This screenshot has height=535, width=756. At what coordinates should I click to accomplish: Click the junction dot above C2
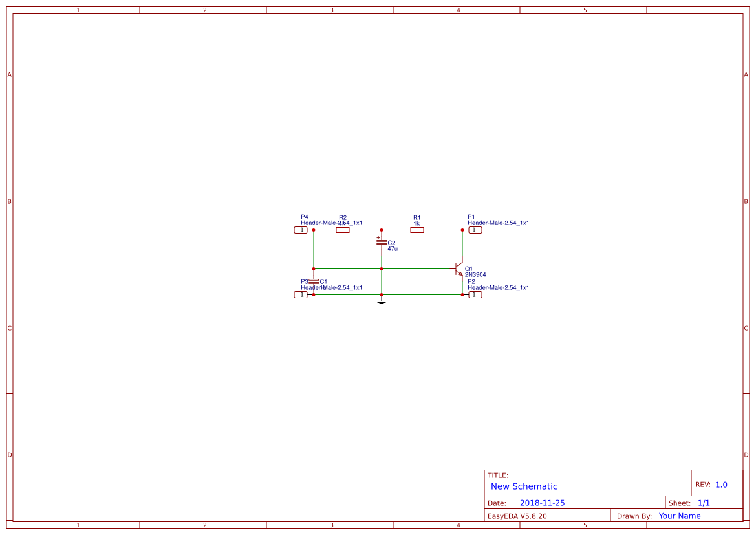pos(382,230)
